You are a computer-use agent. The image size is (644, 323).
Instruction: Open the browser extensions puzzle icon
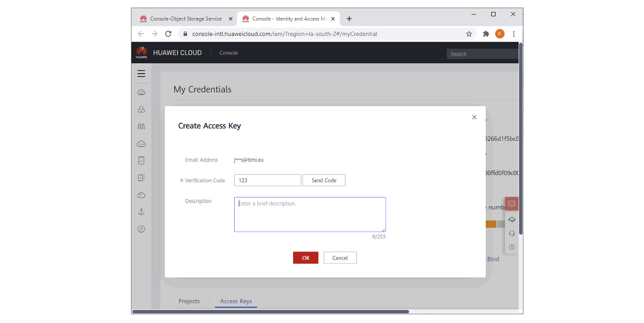pyautogui.click(x=486, y=34)
